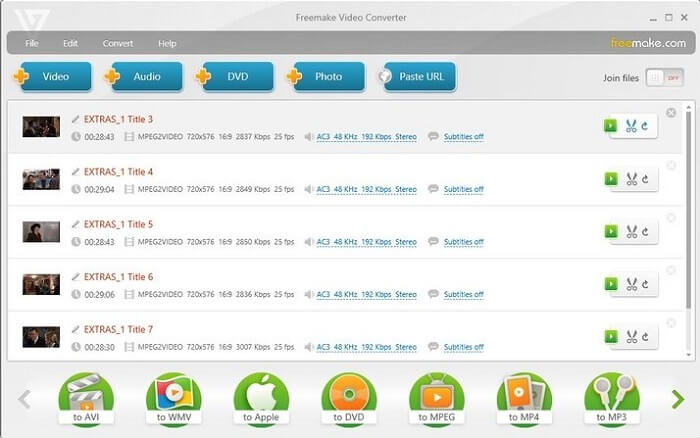Click the EXTRAS_1 Title 6 file name
Image resolution: width=700 pixels, height=438 pixels.
point(118,277)
